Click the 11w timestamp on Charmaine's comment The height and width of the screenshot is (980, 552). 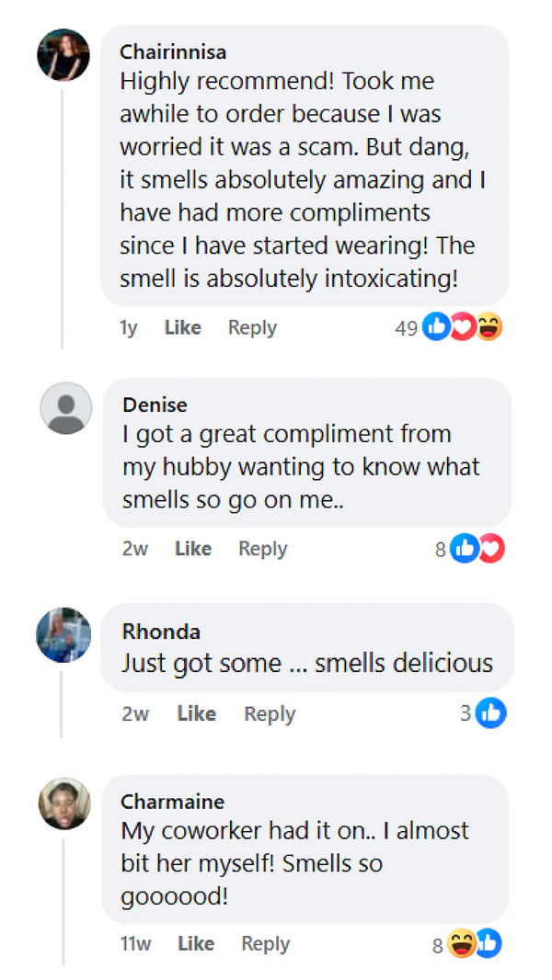click(x=135, y=944)
